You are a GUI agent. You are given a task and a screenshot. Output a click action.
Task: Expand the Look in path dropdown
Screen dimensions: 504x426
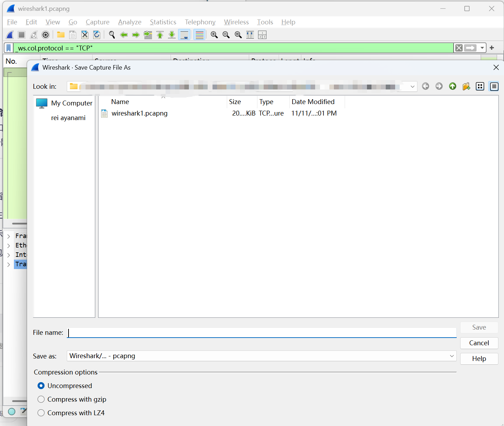point(413,86)
